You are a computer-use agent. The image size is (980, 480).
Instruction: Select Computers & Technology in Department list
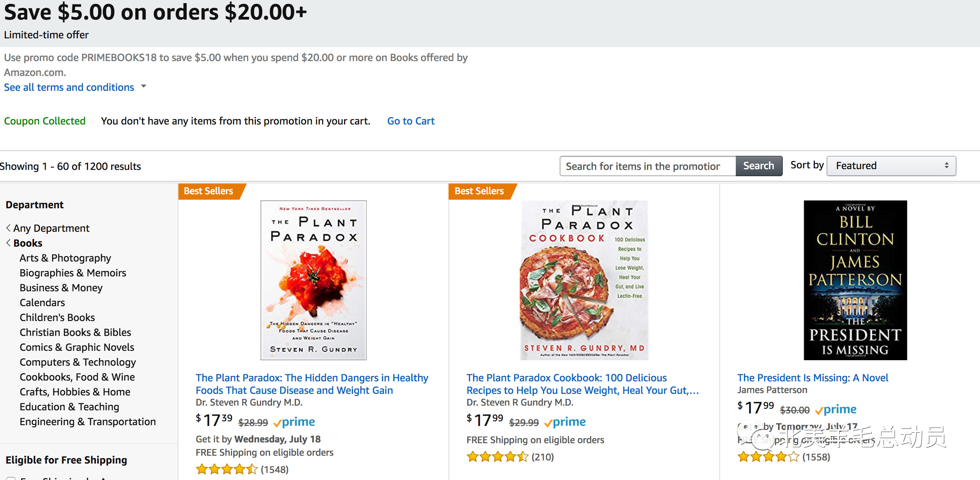click(77, 362)
